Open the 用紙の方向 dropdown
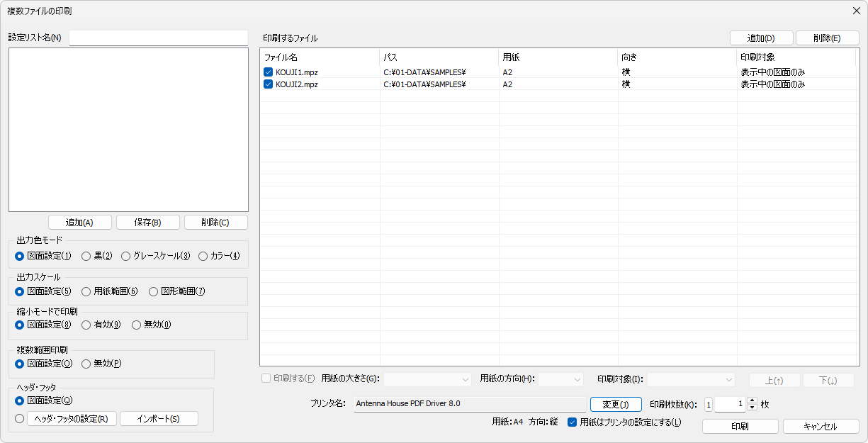868x443 pixels. tap(560, 379)
